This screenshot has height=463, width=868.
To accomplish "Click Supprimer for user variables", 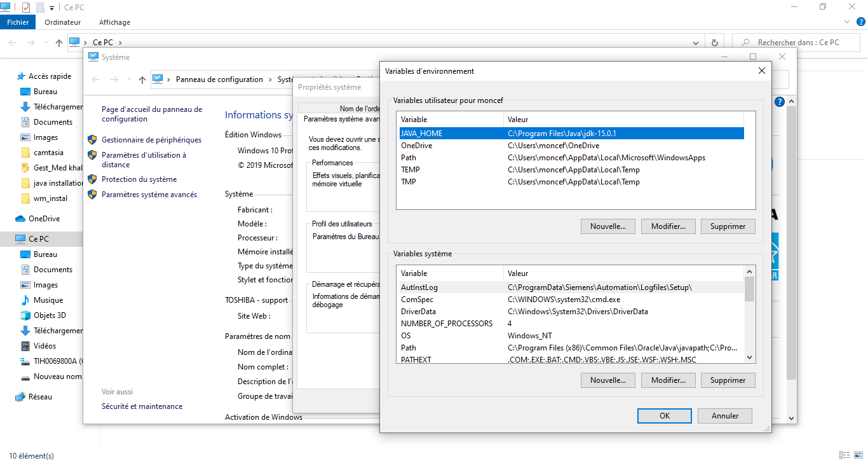I will [728, 226].
